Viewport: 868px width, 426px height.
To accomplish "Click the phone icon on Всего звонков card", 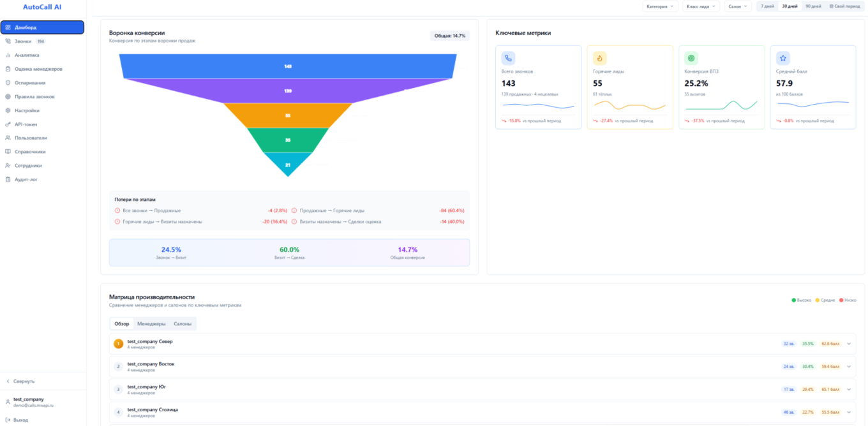I will click(x=508, y=58).
